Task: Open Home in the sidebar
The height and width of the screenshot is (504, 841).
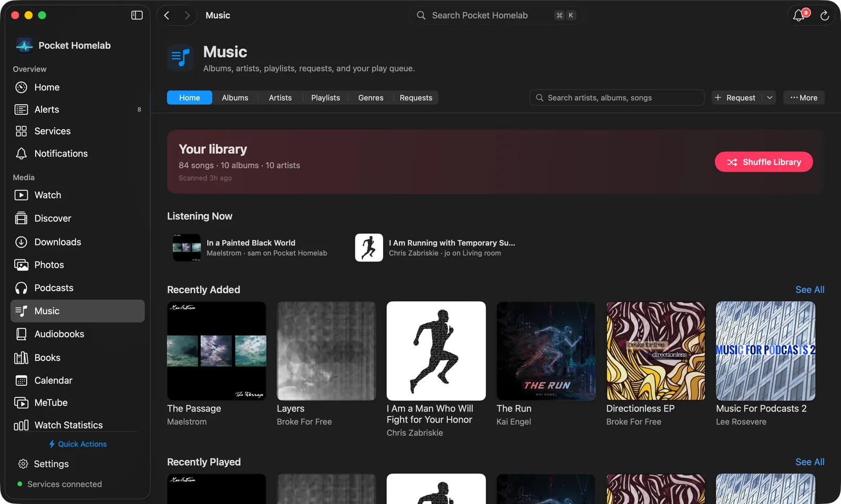Action: click(78, 87)
